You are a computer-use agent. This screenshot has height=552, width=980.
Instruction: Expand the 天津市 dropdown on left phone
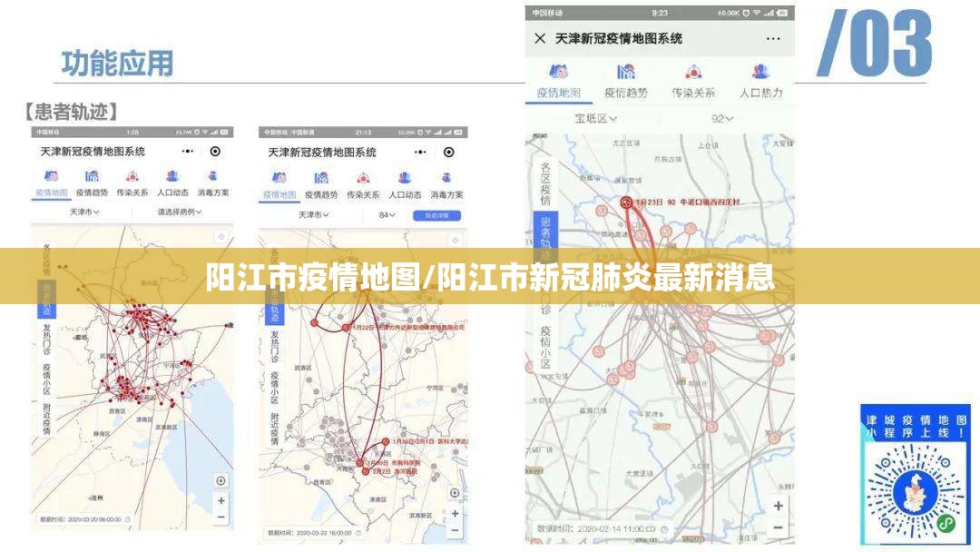tap(84, 212)
